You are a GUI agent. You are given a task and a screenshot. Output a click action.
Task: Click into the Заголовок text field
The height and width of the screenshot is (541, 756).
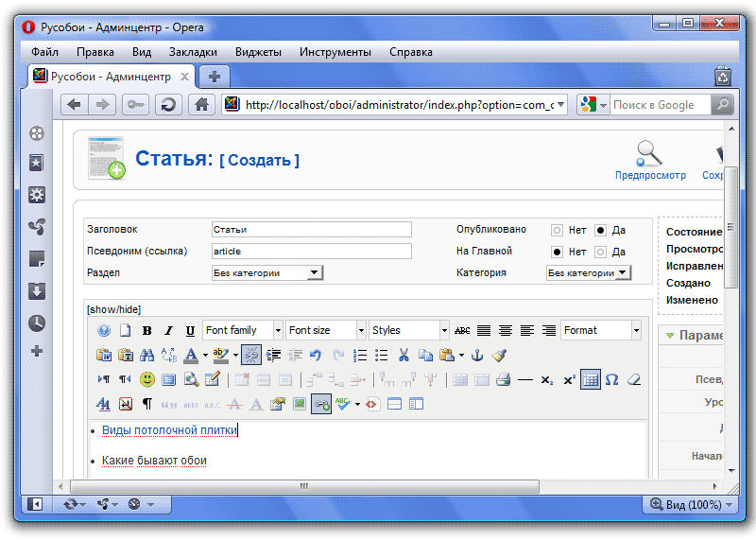tap(311, 230)
